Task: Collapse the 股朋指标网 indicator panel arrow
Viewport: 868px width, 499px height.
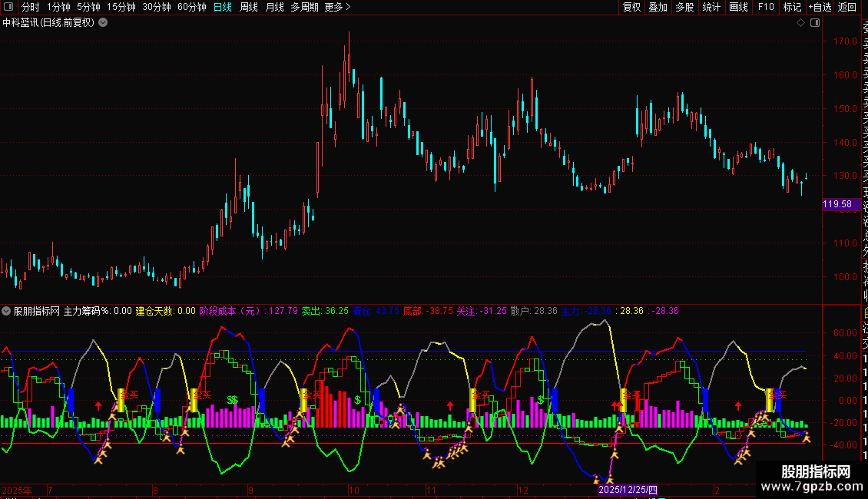Action: tap(6, 311)
